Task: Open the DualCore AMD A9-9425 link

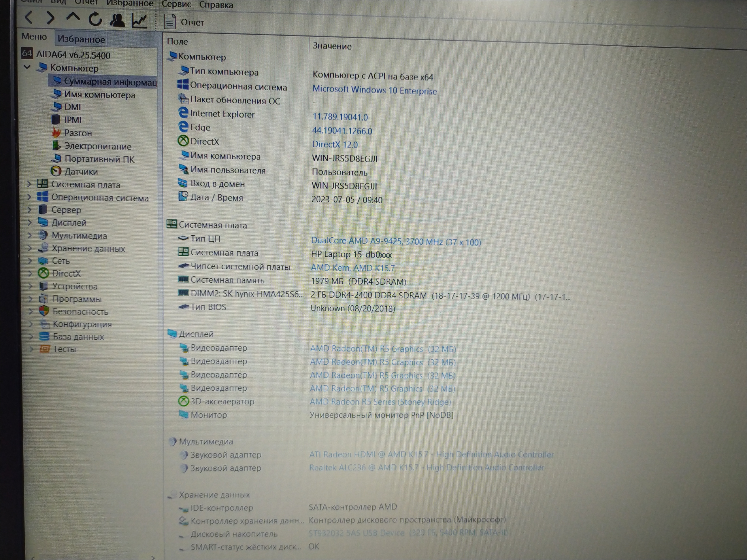Action: coord(396,242)
